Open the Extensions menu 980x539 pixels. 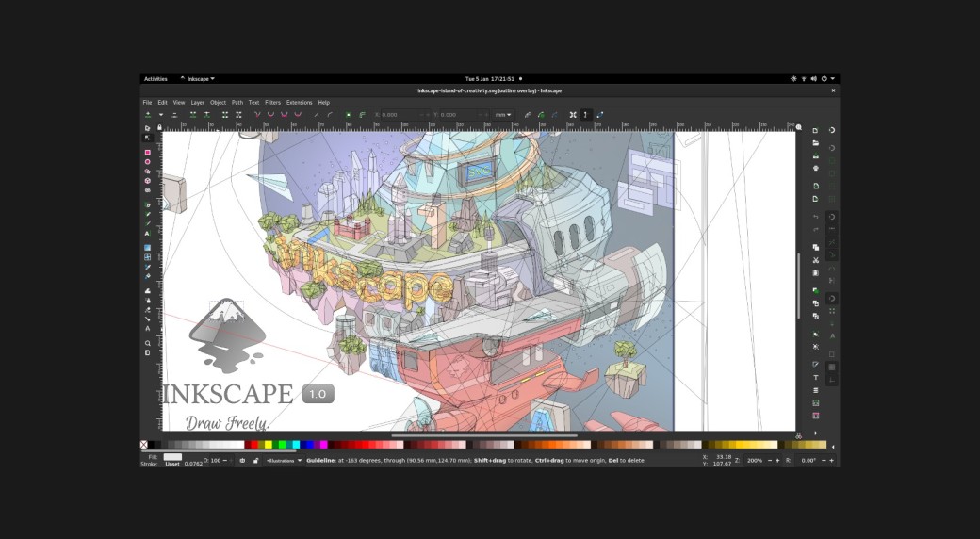click(300, 103)
